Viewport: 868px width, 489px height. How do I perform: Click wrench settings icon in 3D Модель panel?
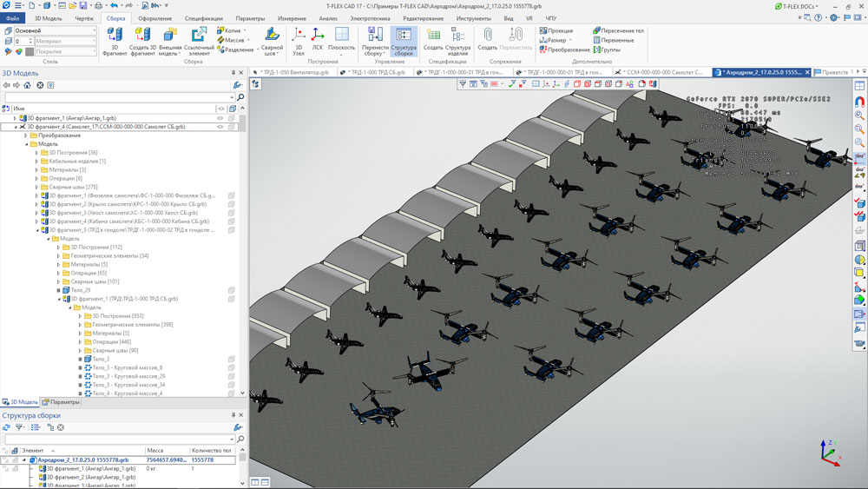238,85
